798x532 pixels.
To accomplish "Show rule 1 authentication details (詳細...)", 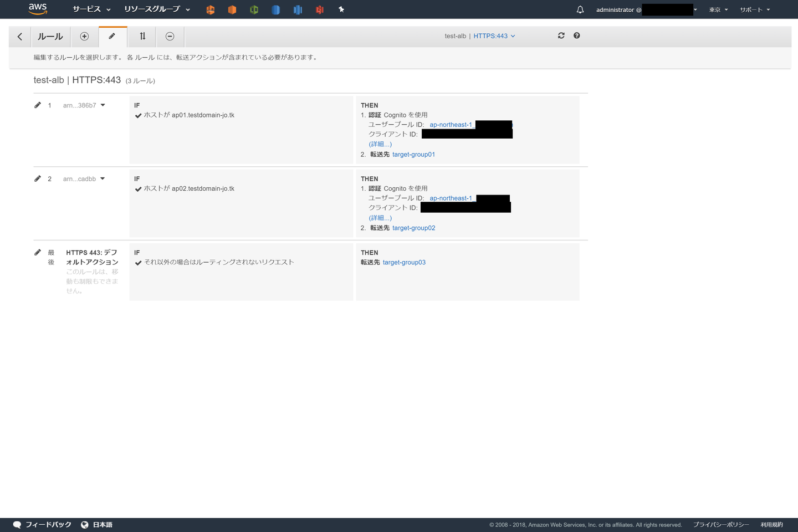I will click(380, 144).
